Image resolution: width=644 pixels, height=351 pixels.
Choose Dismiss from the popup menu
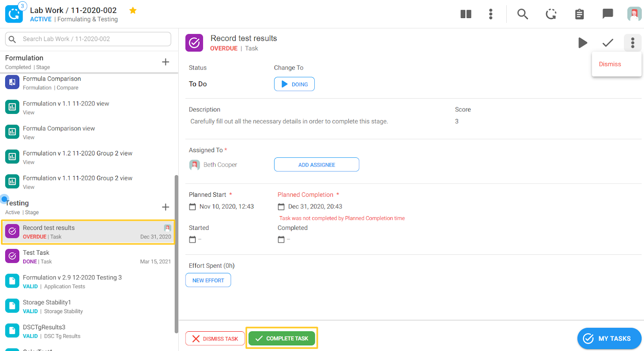610,64
